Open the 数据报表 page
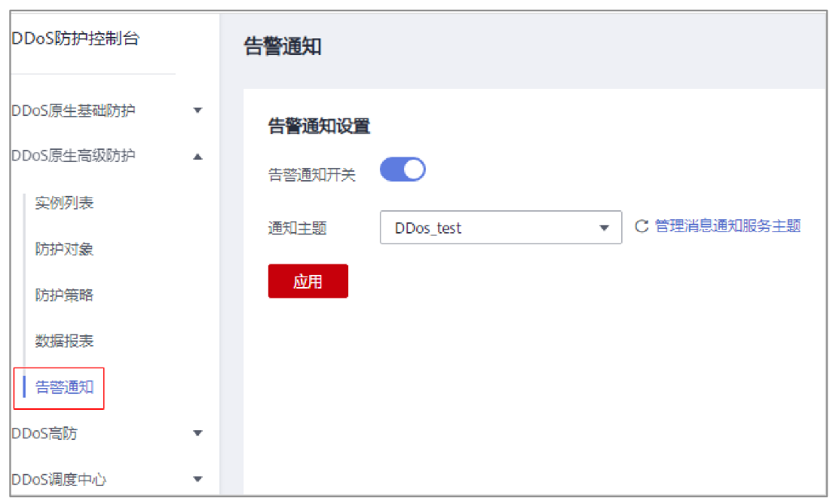This screenshot has width=839, height=504. click(x=64, y=341)
